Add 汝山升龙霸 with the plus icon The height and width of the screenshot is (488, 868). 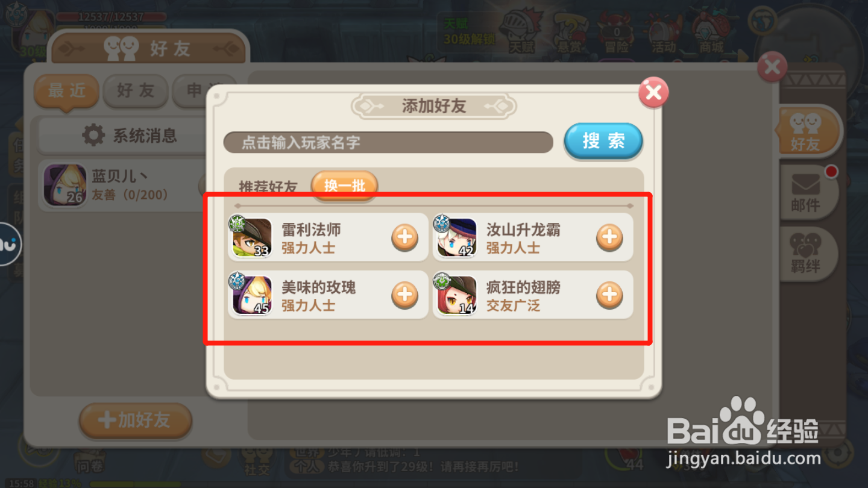tap(609, 237)
